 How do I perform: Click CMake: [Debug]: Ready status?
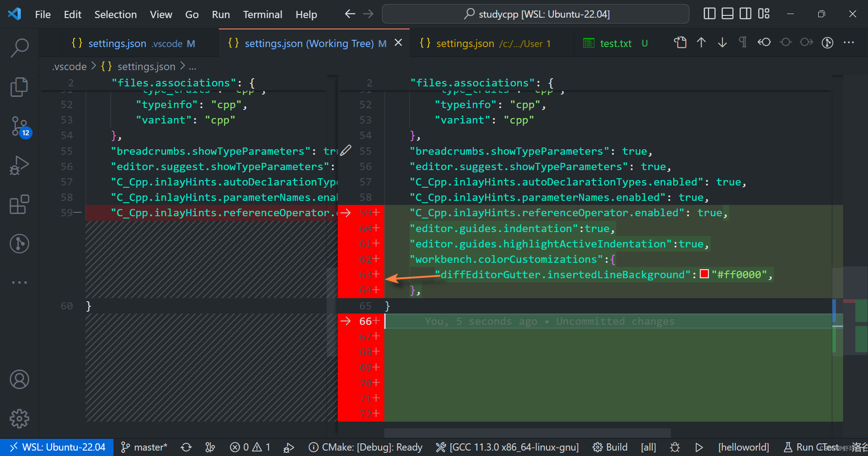365,447
